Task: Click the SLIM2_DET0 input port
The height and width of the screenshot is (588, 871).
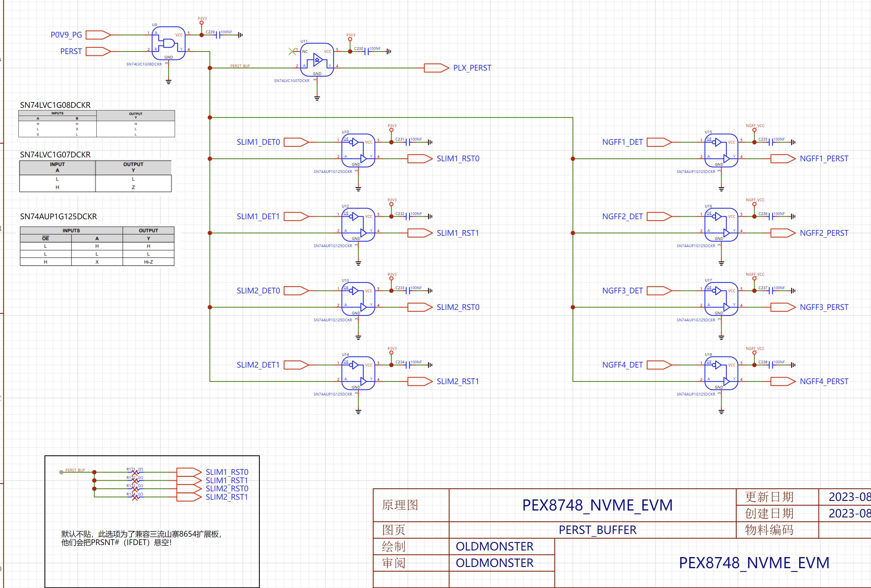Action: (296, 290)
